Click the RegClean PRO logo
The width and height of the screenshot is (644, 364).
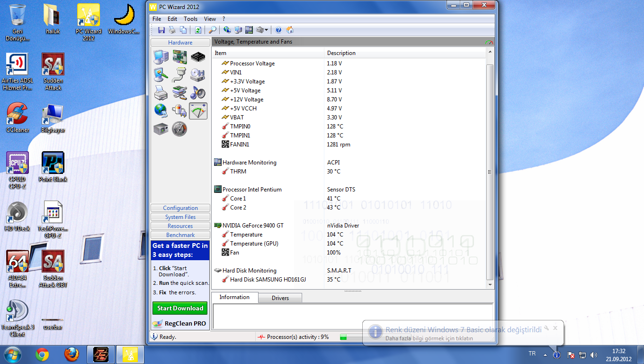point(180,323)
